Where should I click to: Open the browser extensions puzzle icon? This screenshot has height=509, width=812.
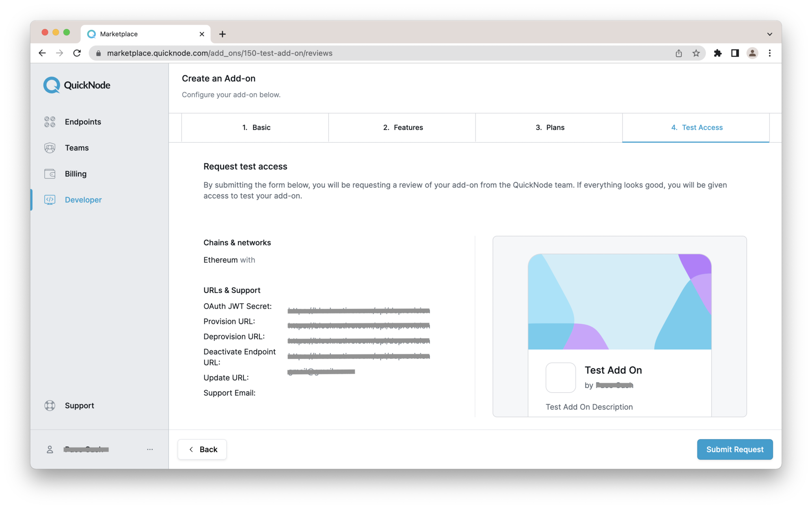[x=718, y=53]
